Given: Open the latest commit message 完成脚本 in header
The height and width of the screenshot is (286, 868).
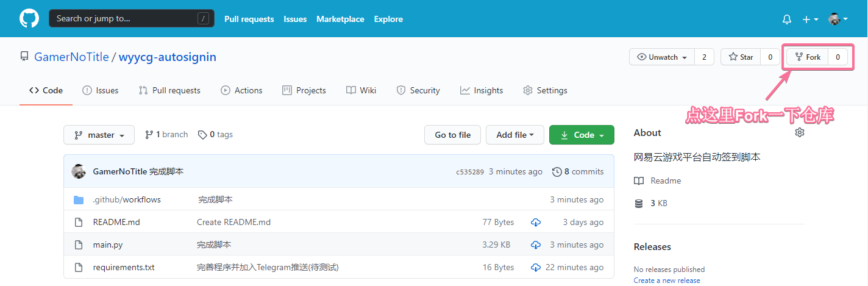Looking at the screenshot, I should point(166,171).
